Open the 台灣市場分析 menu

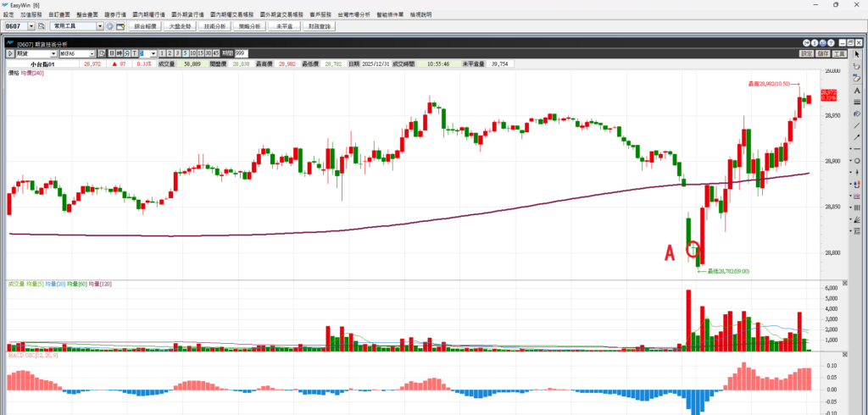coord(352,14)
